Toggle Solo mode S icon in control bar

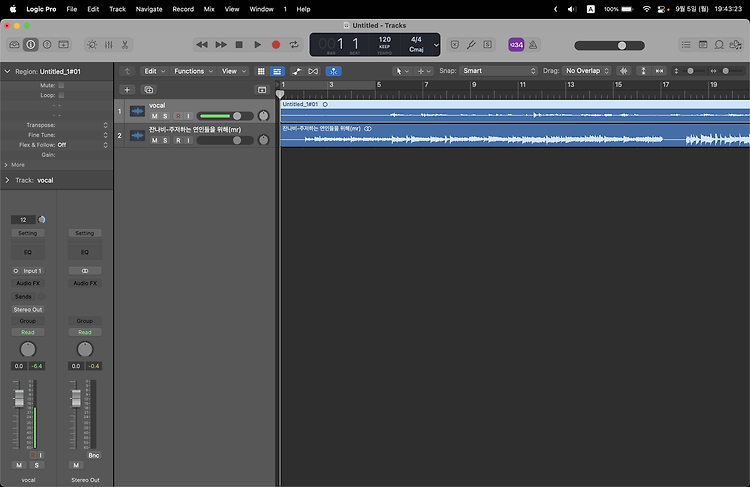487,44
